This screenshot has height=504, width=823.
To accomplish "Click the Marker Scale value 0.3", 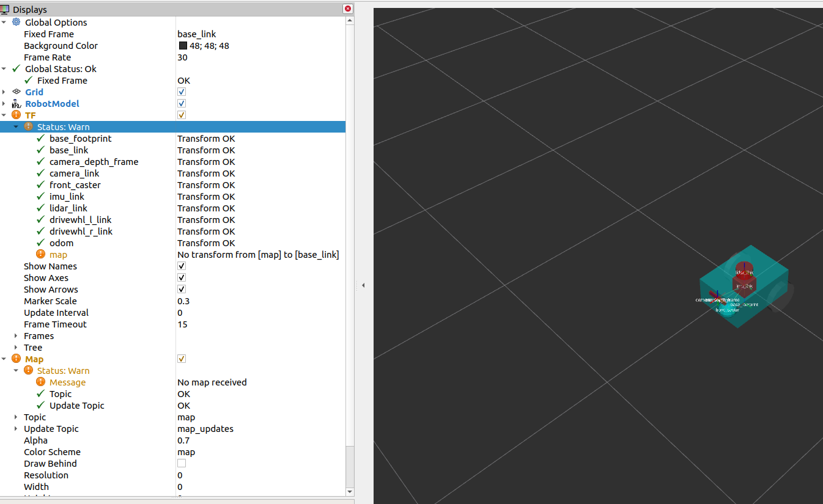I will click(183, 301).
